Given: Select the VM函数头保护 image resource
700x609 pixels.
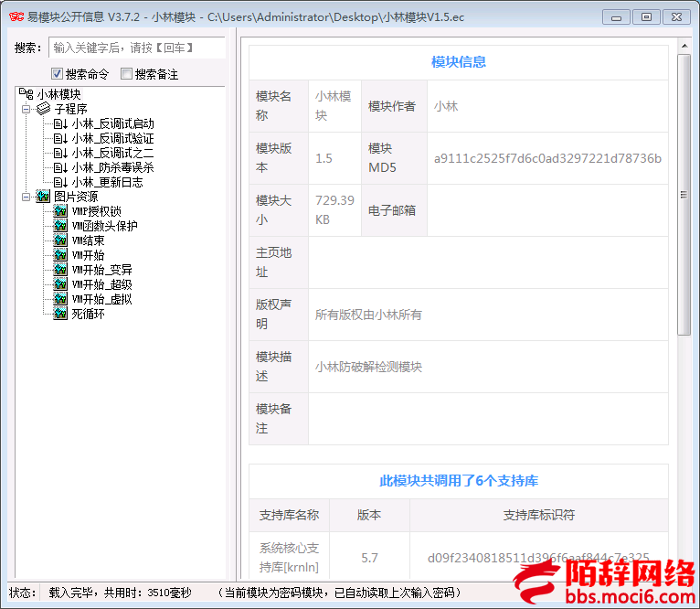Looking at the screenshot, I should tap(104, 226).
